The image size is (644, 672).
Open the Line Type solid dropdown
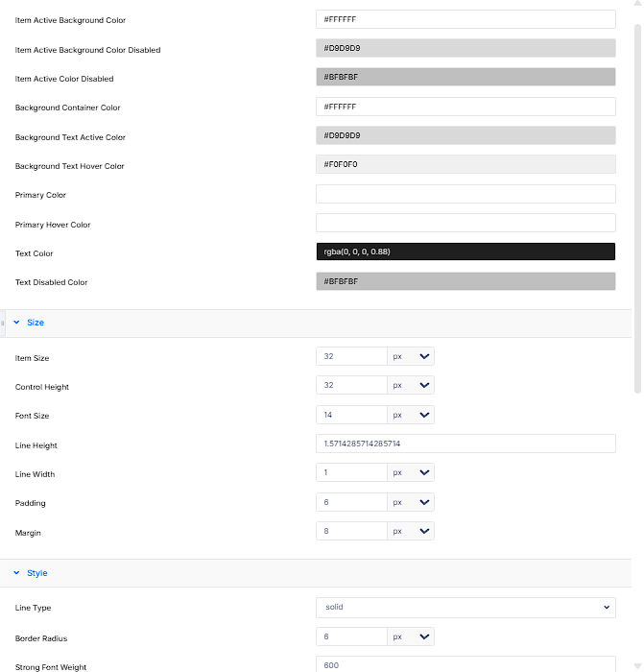(x=465, y=608)
